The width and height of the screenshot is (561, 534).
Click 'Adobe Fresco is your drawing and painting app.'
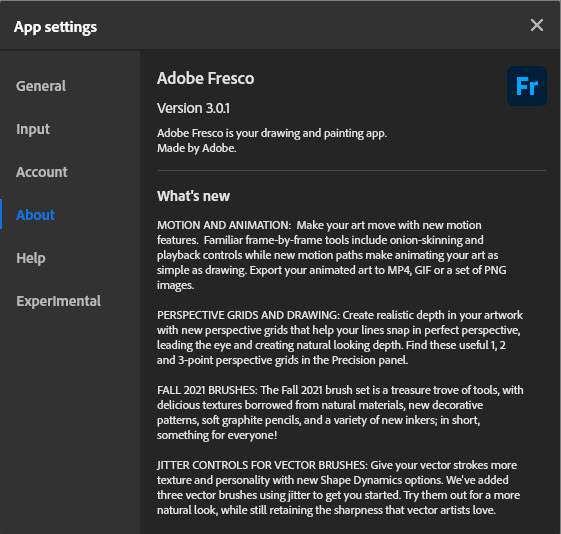272,133
